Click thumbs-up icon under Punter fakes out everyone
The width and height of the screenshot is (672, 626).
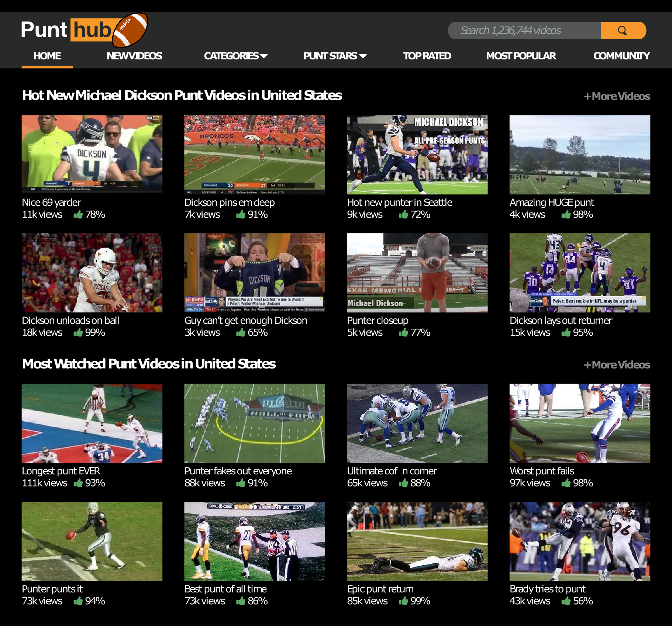(x=241, y=483)
